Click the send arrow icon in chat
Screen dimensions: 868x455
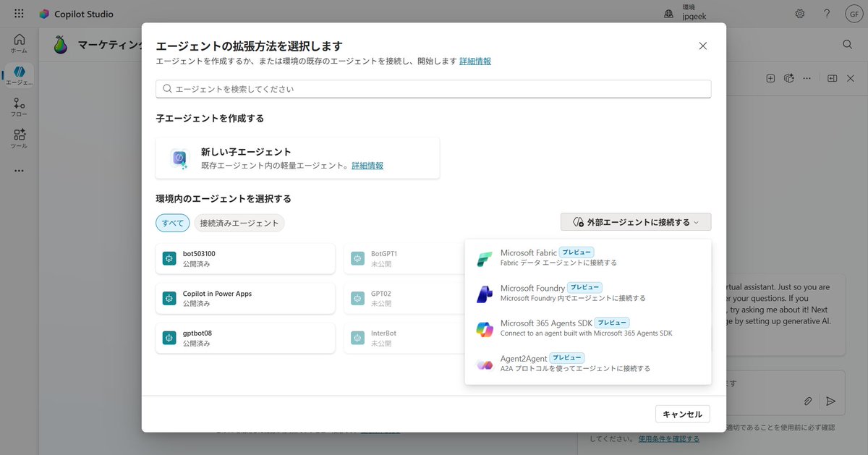pos(830,400)
